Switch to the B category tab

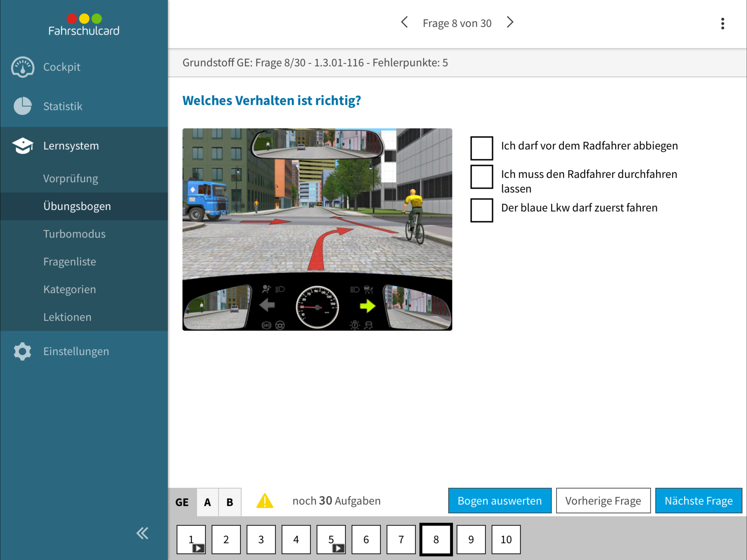pos(230,502)
